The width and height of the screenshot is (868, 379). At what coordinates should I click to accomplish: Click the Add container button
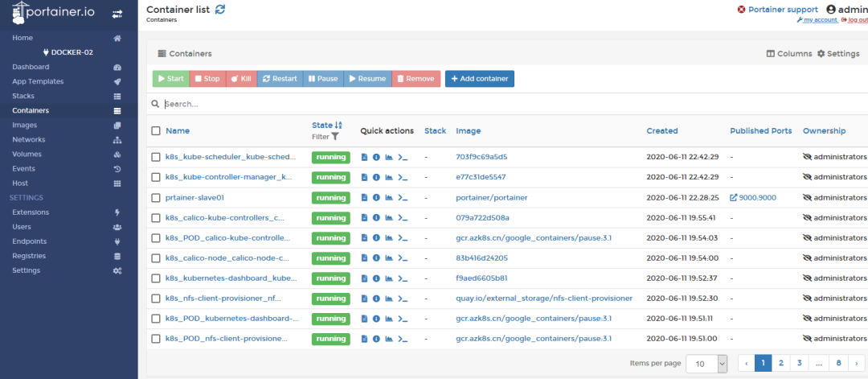click(479, 79)
